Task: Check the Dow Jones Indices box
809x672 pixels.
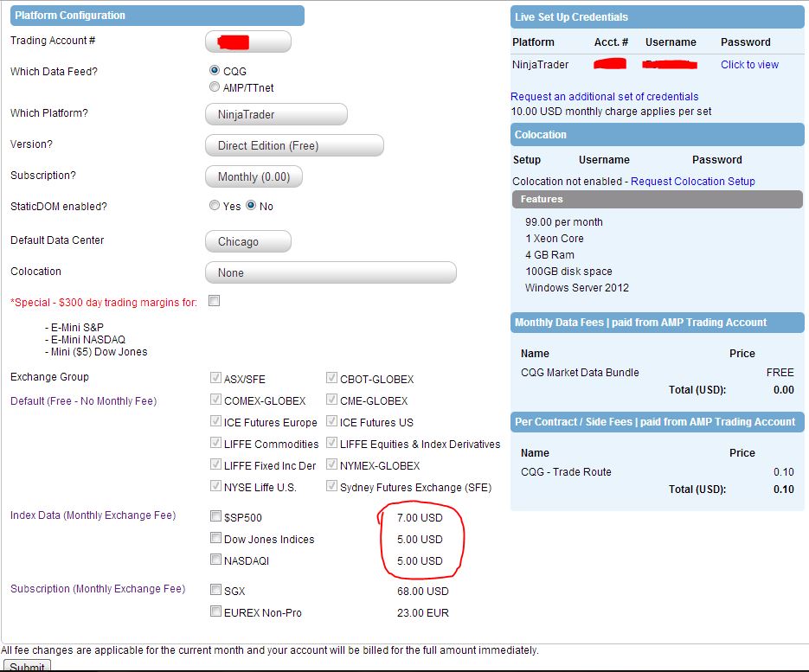Action: pyautogui.click(x=215, y=538)
